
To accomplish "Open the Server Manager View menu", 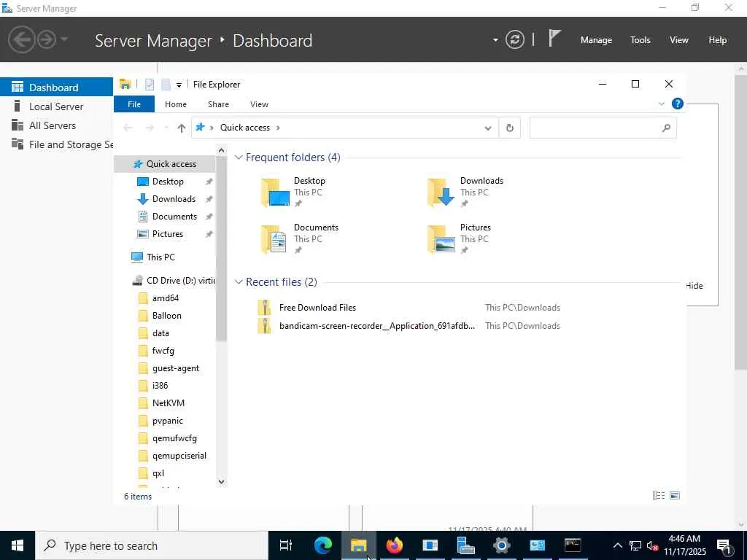I will 679,40.
